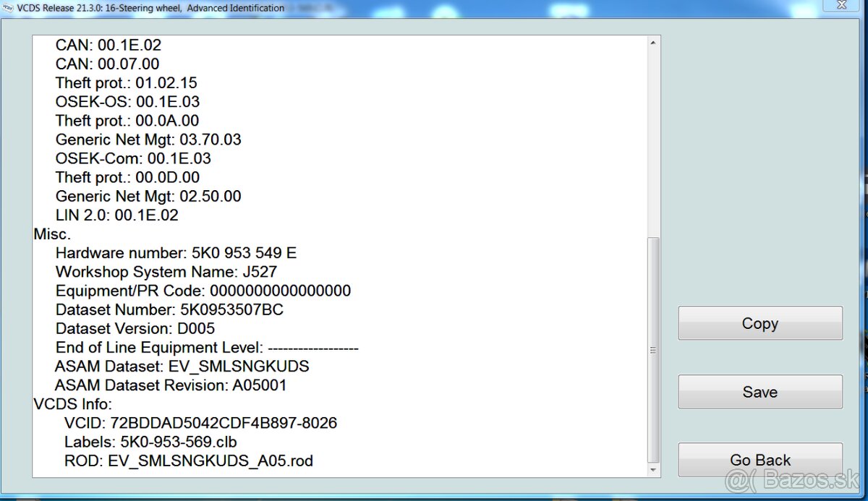Select the 'Theft prot.: 00.0A.00' entry

click(x=127, y=120)
